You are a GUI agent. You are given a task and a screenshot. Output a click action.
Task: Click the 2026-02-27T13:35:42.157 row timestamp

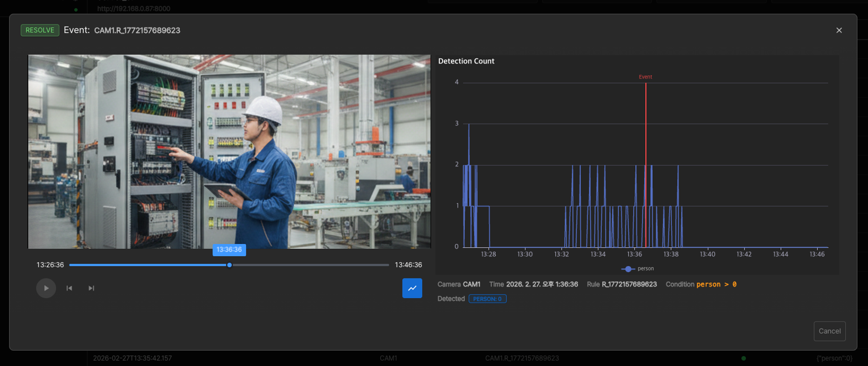(x=133, y=358)
